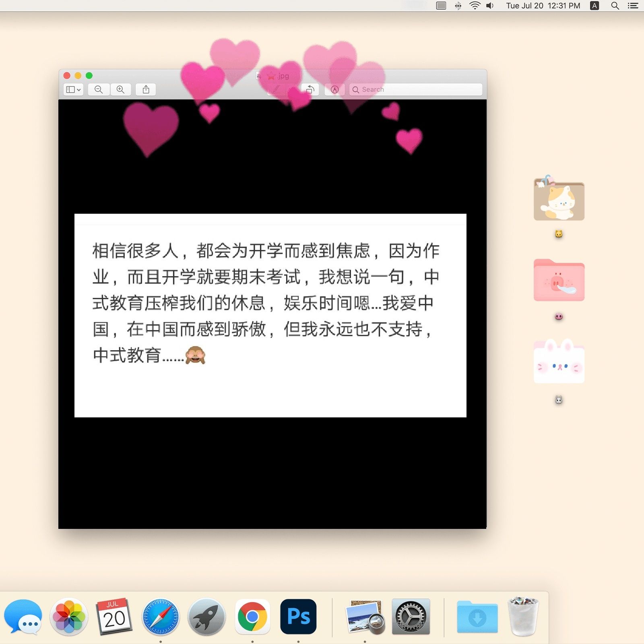Open the pink pig folder on desktop
This screenshot has height=644, width=644.
(x=559, y=281)
